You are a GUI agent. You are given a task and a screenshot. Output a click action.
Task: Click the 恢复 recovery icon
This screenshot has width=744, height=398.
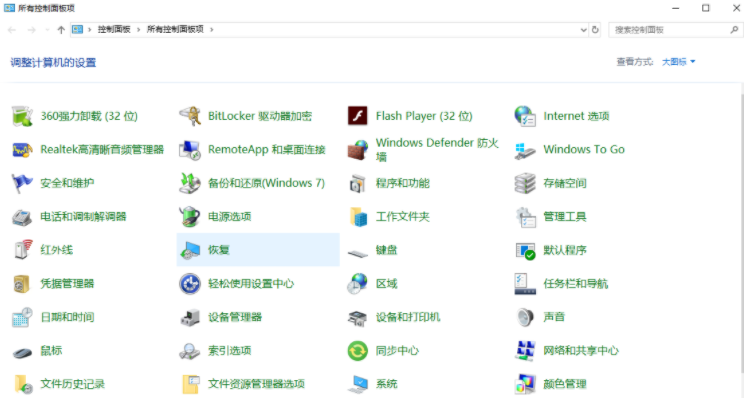pyautogui.click(x=190, y=250)
